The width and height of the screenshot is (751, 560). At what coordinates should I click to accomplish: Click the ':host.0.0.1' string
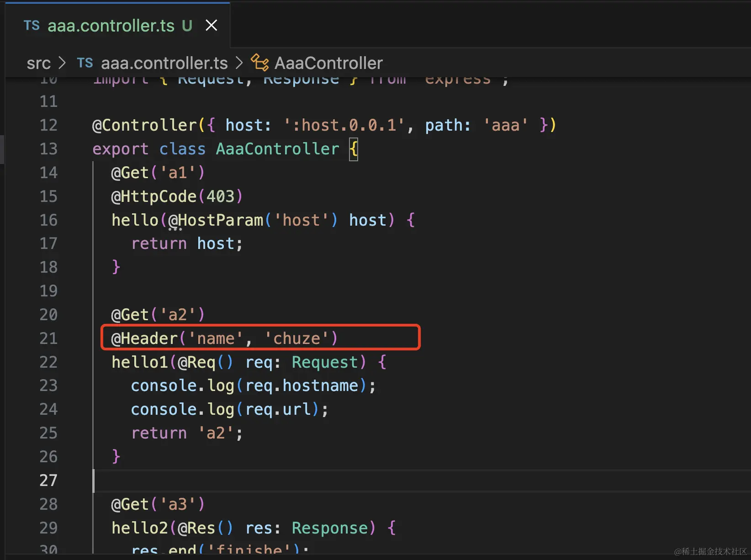(344, 125)
